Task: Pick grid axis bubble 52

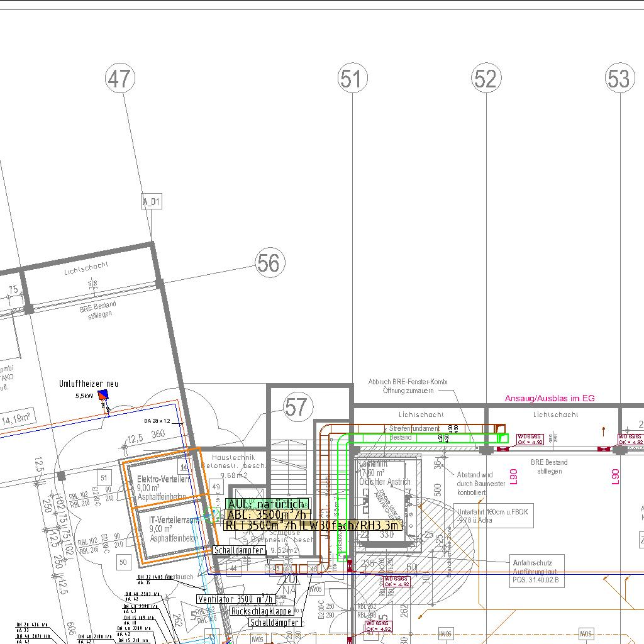Action: pyautogui.click(x=486, y=79)
